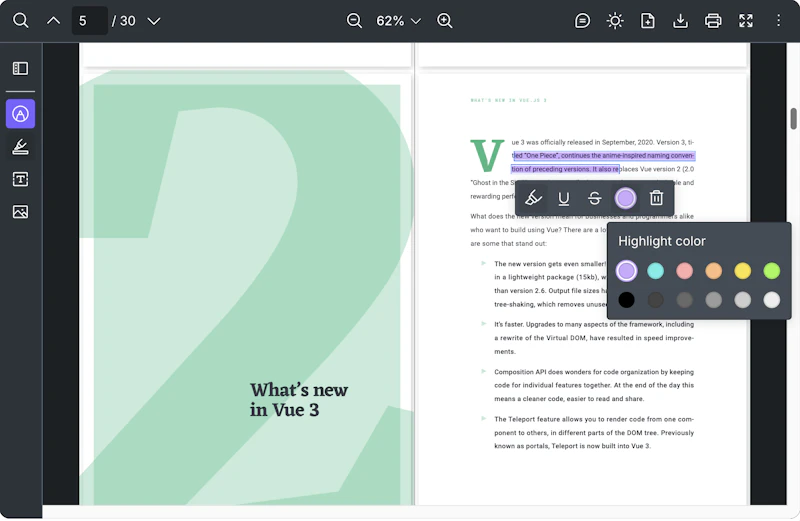Go to next page arrow

[154, 21]
